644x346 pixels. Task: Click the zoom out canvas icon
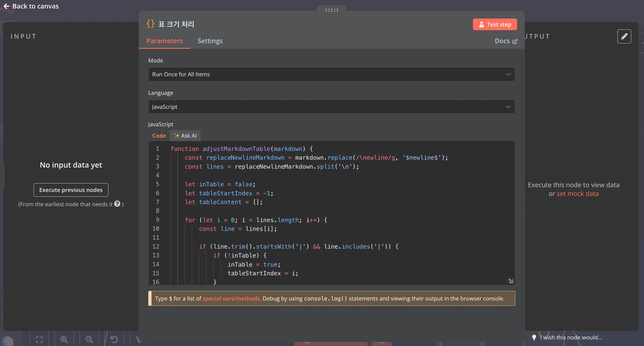click(89, 339)
